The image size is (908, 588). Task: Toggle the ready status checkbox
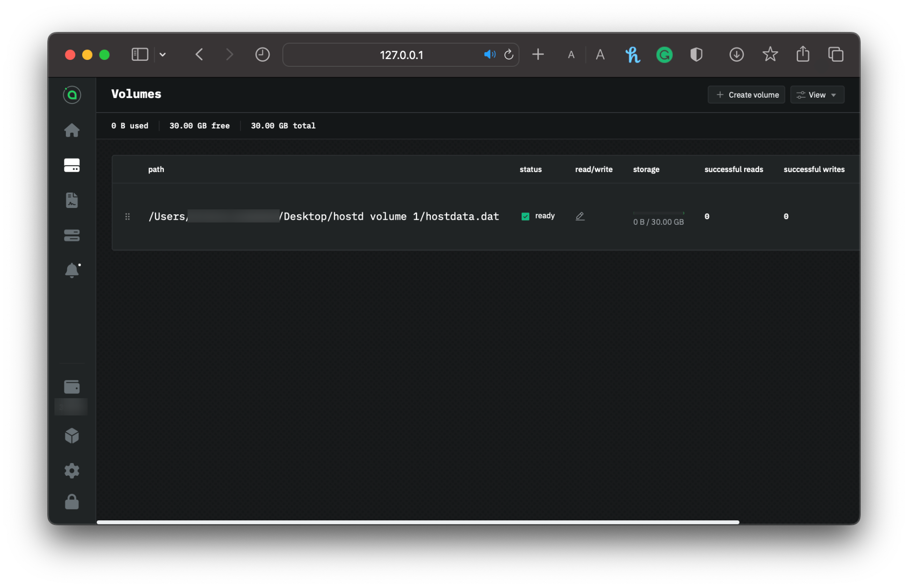(x=525, y=216)
